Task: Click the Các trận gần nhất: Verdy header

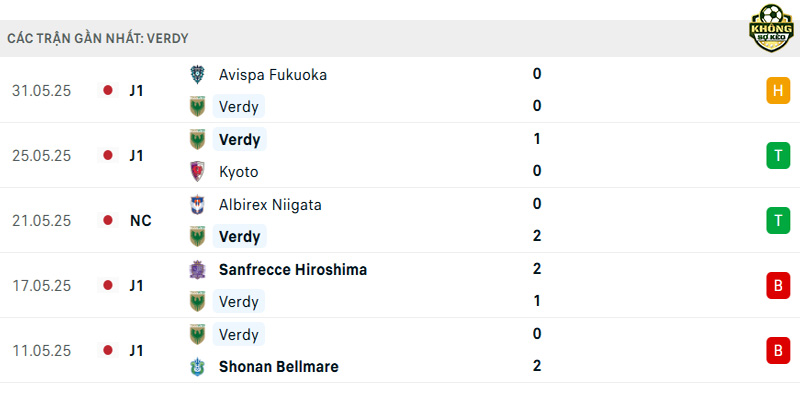Action: click(x=98, y=38)
